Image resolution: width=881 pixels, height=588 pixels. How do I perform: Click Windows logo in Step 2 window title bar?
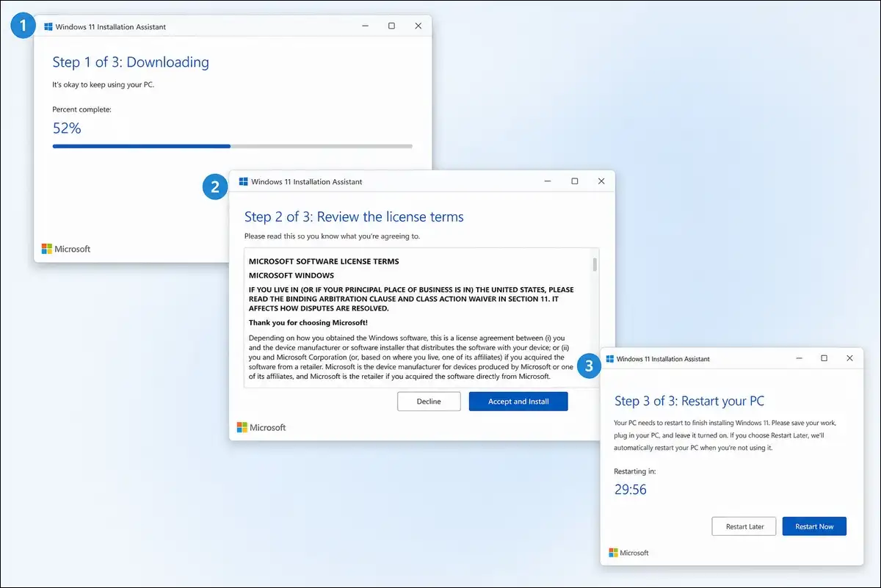(243, 181)
